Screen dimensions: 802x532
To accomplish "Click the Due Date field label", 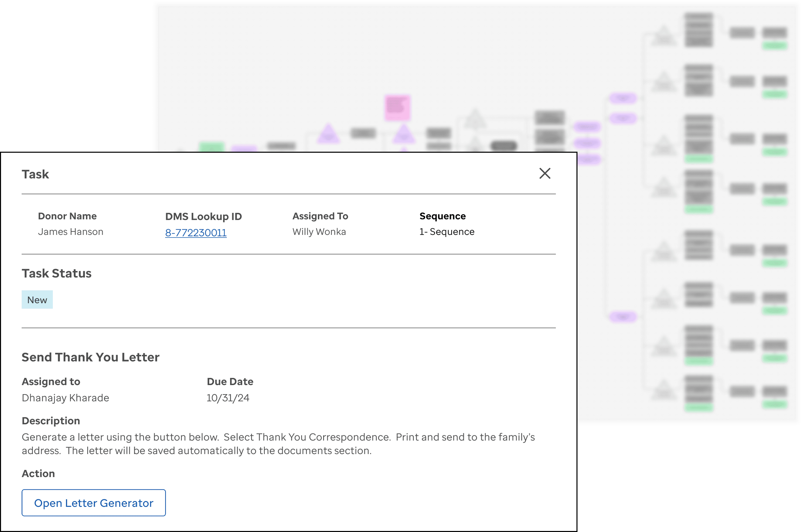I will pos(230,381).
